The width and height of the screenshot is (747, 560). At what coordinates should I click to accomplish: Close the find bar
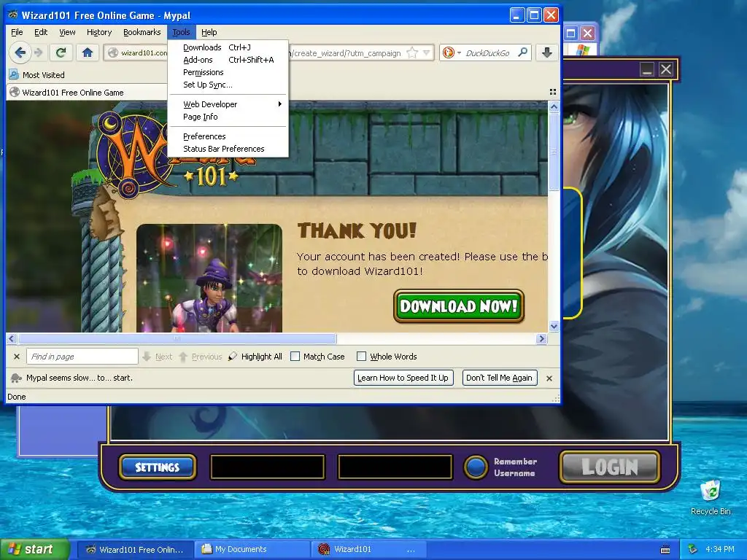(x=17, y=356)
